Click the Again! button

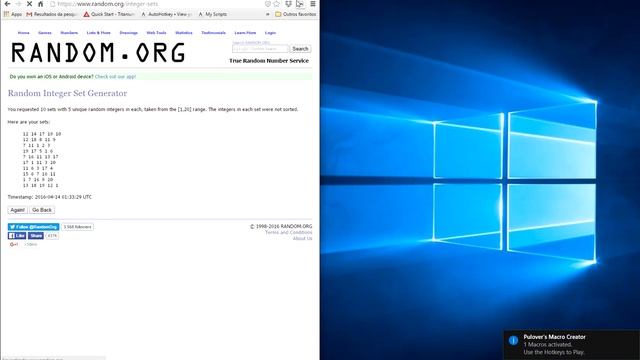[18, 210]
